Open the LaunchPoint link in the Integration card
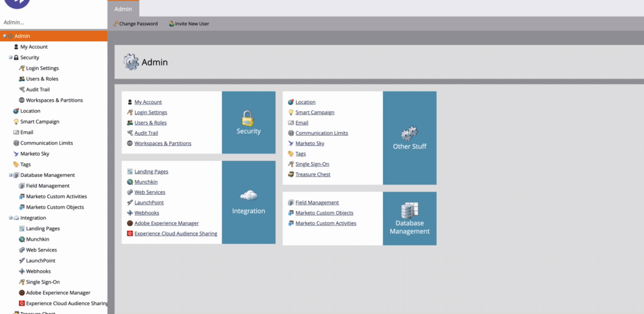The width and height of the screenshot is (644, 314). click(149, 202)
